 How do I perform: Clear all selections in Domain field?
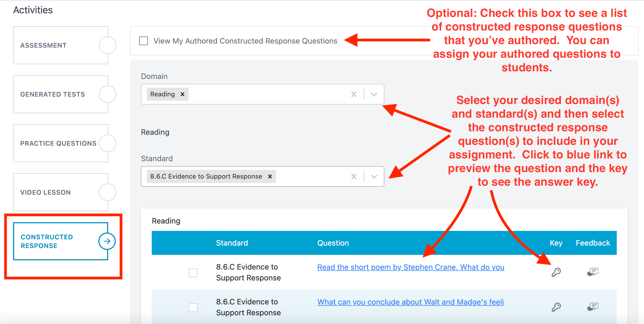pos(354,94)
